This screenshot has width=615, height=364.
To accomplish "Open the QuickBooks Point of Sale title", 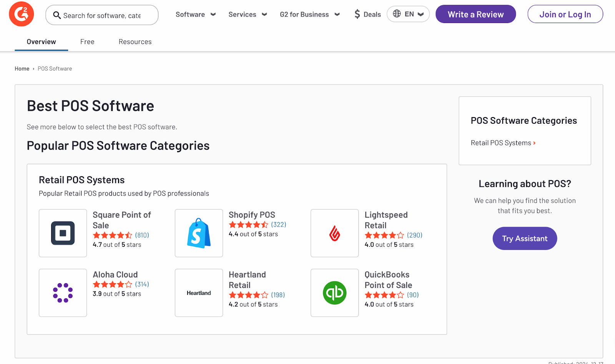I will (x=388, y=280).
